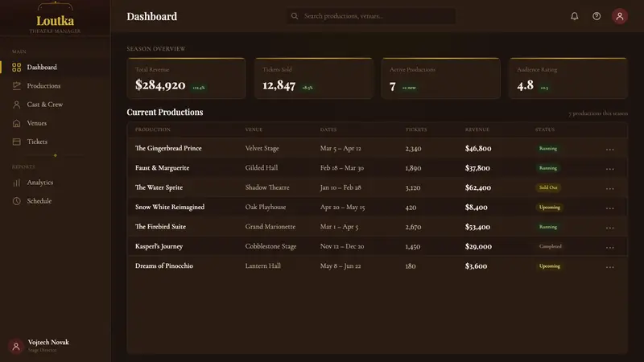This screenshot has height=362, width=644.
Task: Click the search magnifier icon
Action: click(x=295, y=16)
